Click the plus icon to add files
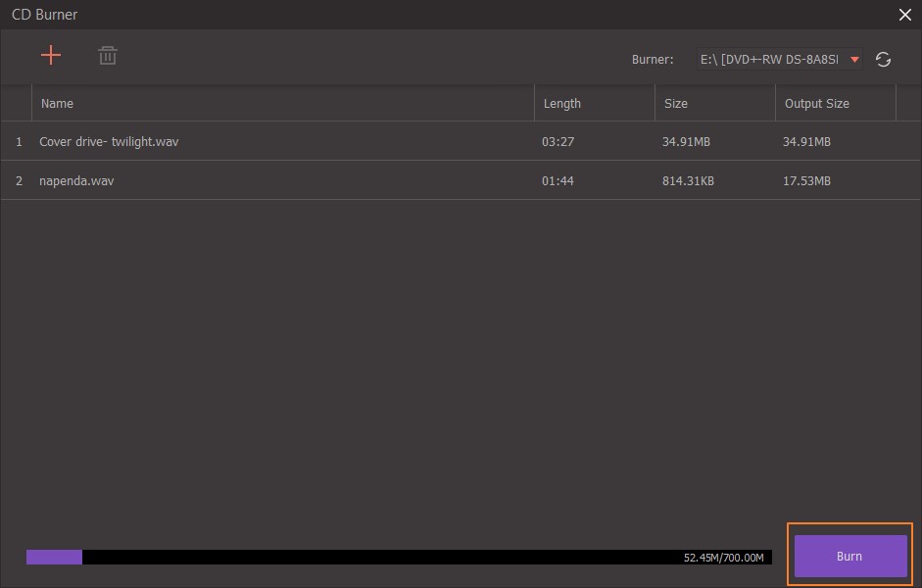The height and width of the screenshot is (588, 922). click(x=51, y=55)
